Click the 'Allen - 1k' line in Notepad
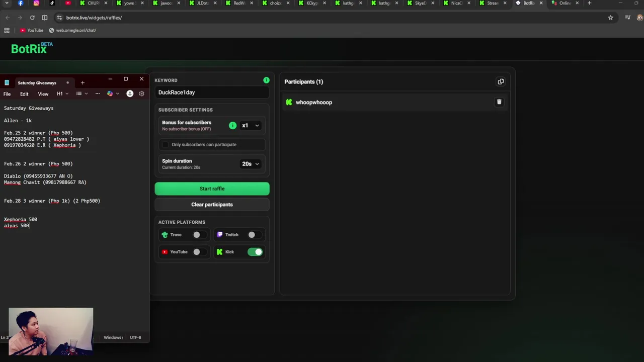Viewport: 644px width, 362px height. coord(18,121)
